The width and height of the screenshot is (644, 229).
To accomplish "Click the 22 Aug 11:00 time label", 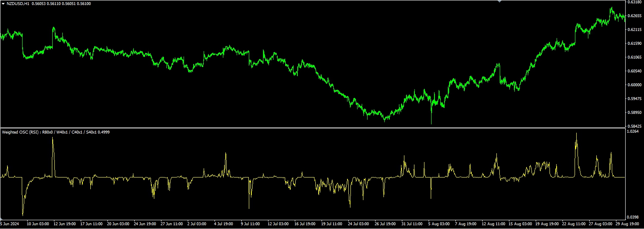I will [574, 224].
